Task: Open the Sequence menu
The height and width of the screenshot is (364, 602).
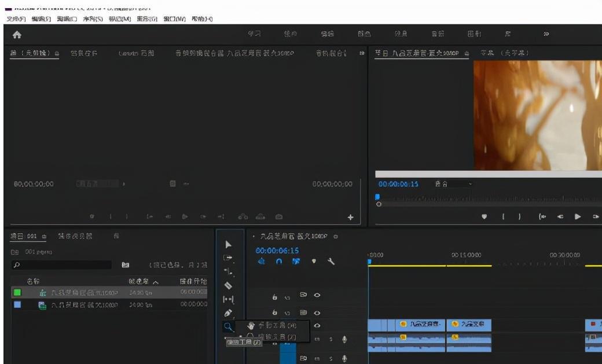Action: [x=93, y=19]
